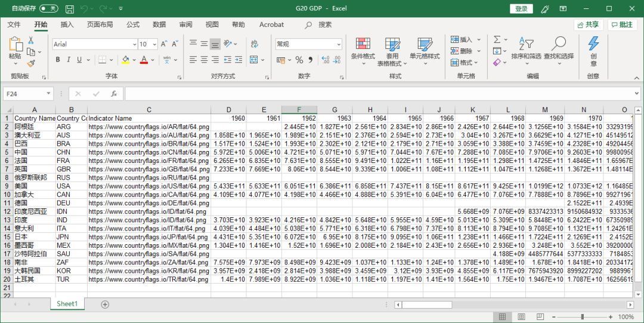Click the Undo arrow icon

tap(83, 8)
